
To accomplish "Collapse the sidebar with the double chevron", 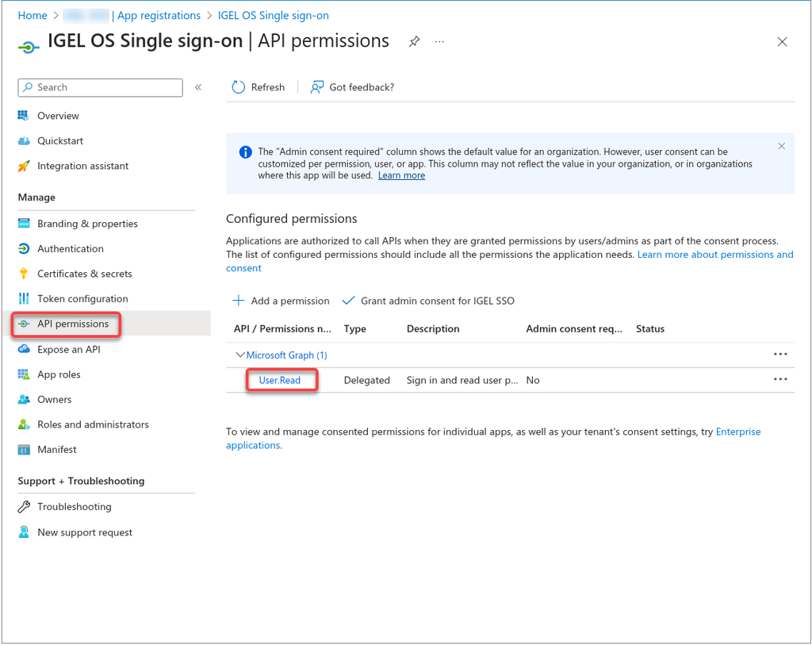I will (198, 87).
